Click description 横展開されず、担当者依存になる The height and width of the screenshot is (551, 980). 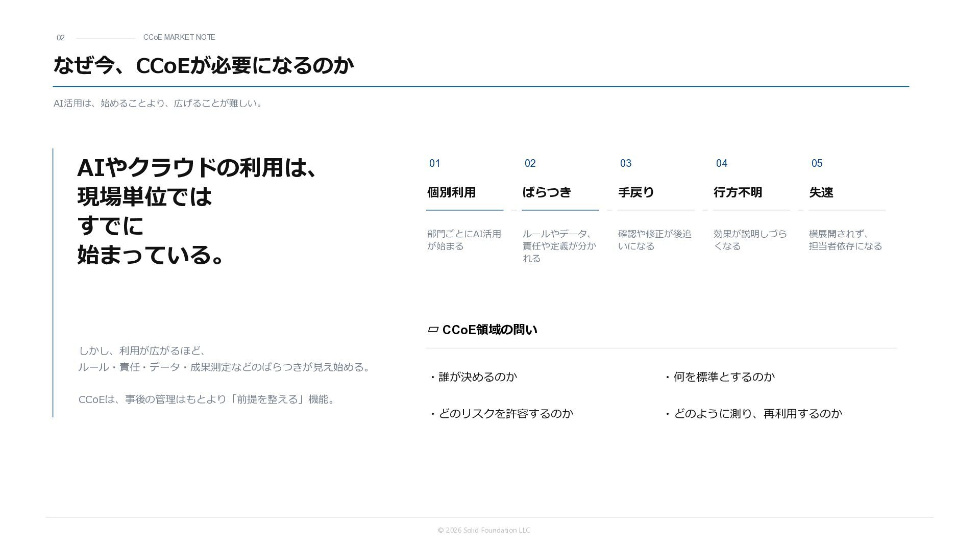coord(846,240)
